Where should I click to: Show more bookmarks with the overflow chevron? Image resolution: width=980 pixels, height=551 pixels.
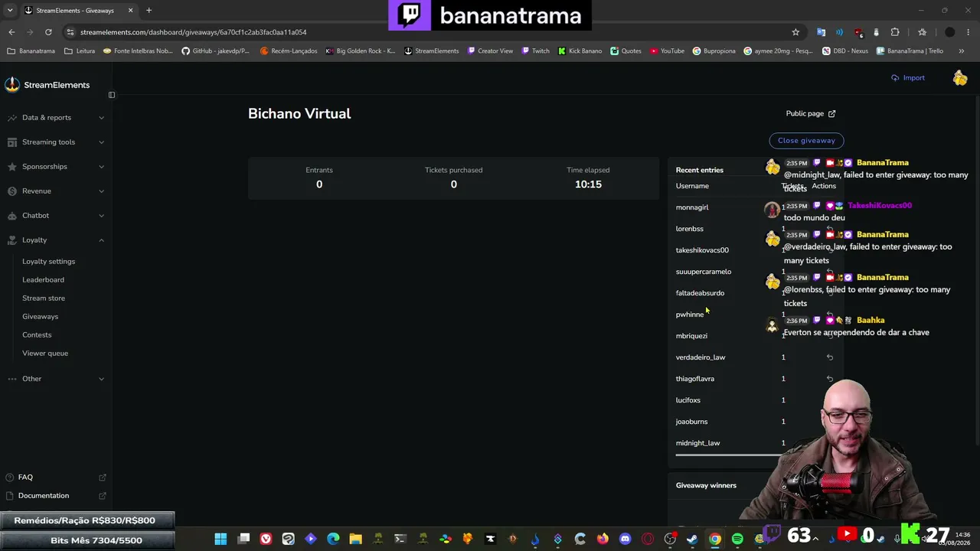pos(961,51)
